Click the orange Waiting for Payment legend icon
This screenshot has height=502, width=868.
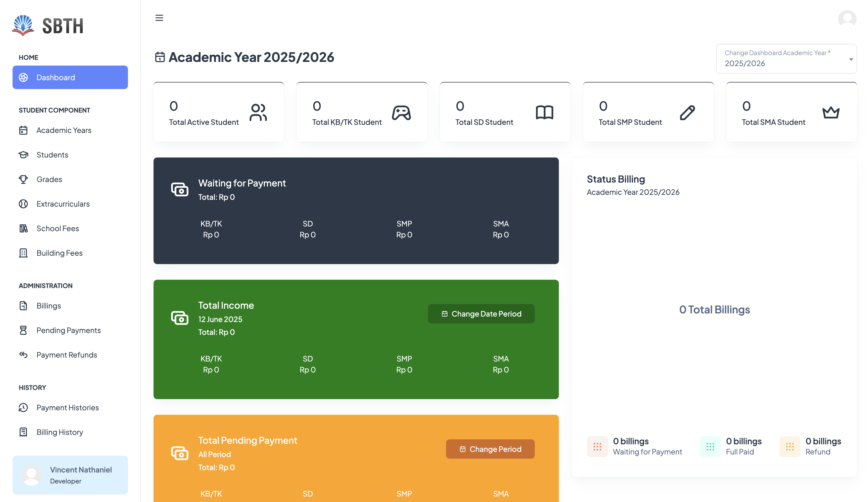click(x=597, y=447)
